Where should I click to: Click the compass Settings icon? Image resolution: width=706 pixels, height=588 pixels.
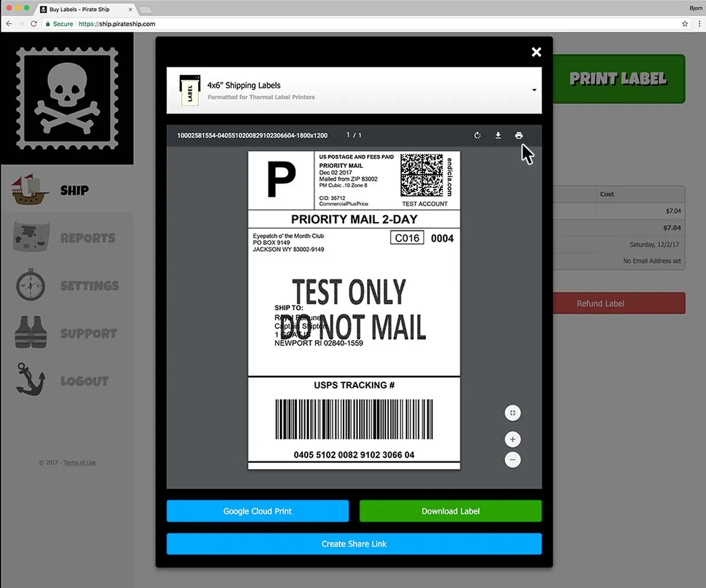(x=31, y=285)
